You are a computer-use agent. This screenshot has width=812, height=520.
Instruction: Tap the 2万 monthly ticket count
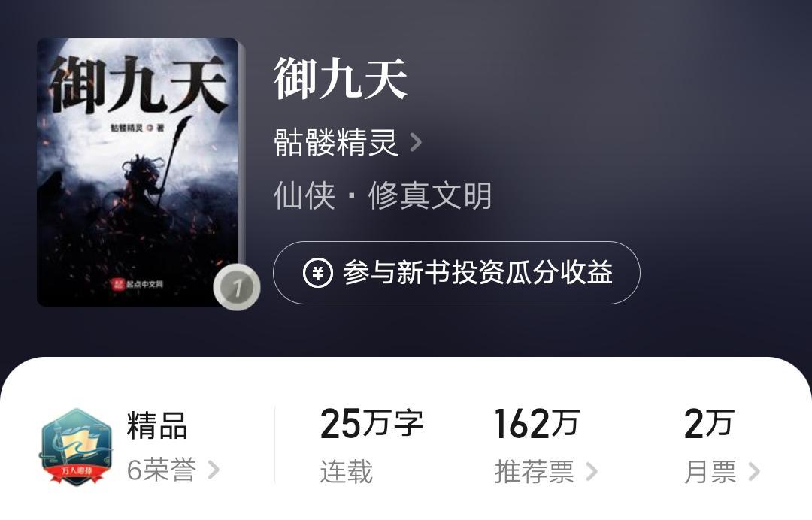709,424
